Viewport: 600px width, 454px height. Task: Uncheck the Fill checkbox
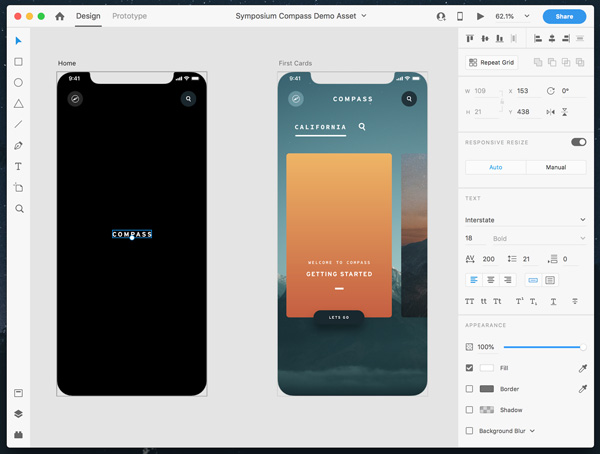click(x=470, y=368)
